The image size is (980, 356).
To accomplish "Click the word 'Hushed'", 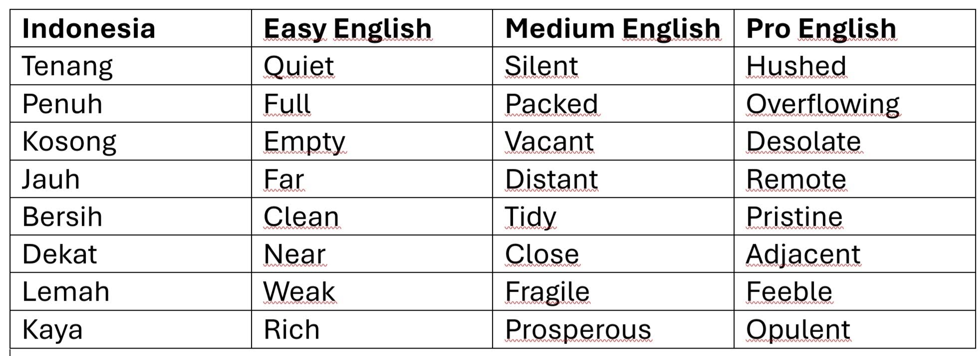I will click(x=796, y=66).
